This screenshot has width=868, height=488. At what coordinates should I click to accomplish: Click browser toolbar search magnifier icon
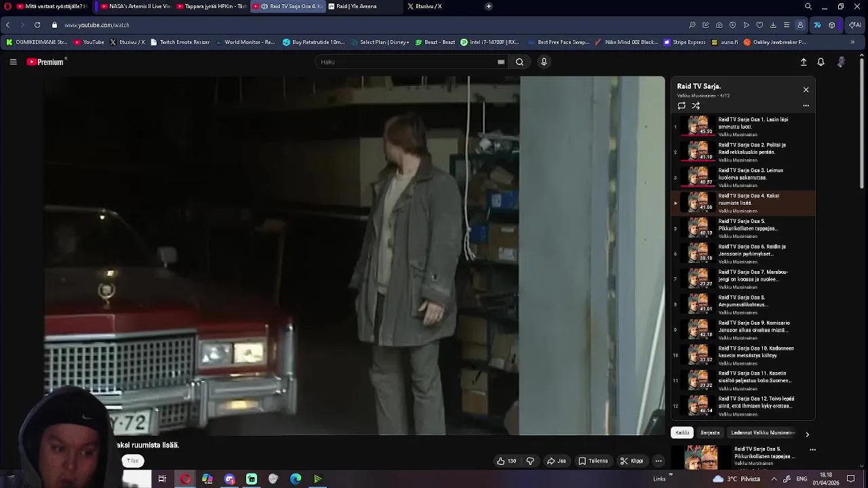click(x=692, y=25)
